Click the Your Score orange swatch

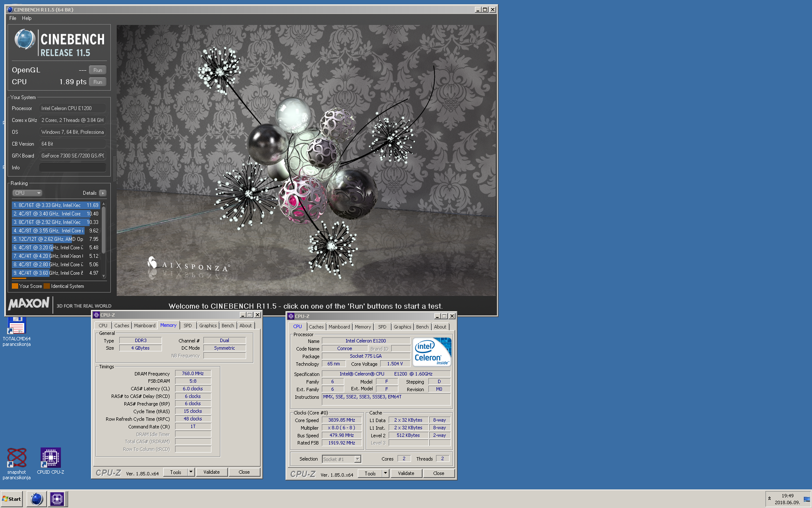pyautogui.click(x=15, y=286)
